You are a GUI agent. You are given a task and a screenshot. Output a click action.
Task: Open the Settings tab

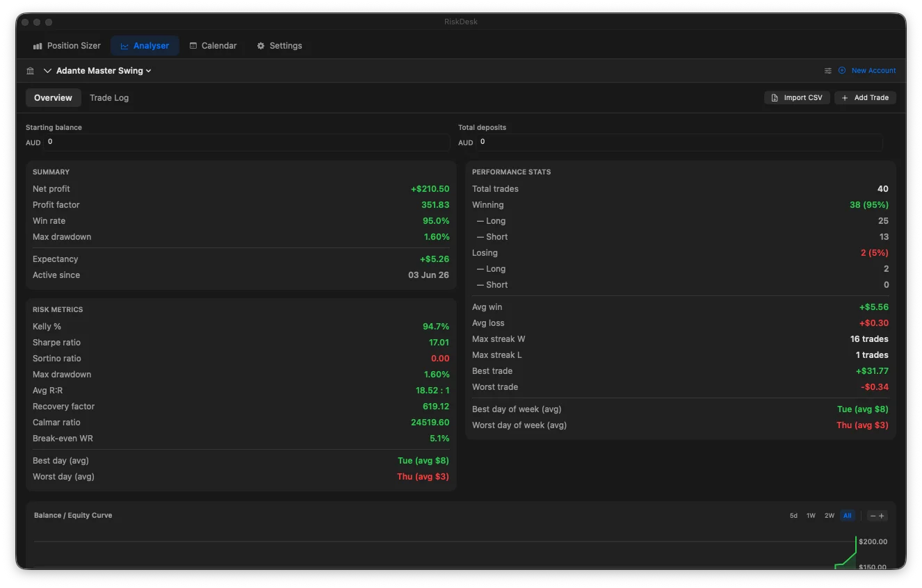280,46
